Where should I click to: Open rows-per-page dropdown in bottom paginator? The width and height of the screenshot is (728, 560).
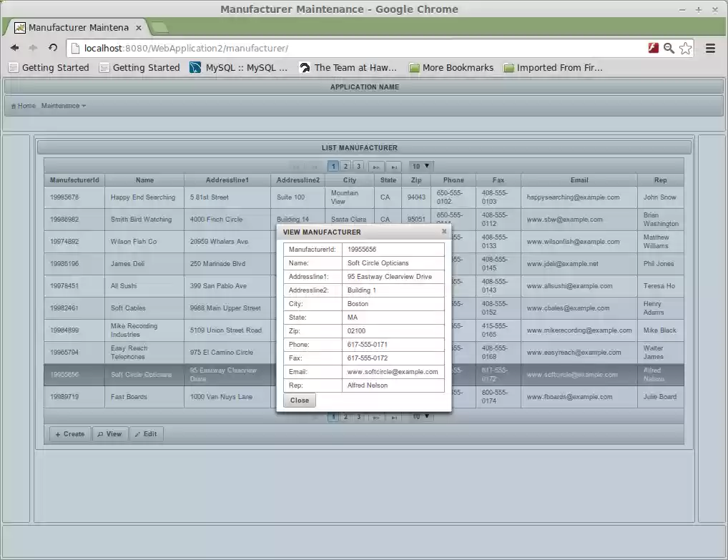(x=421, y=416)
